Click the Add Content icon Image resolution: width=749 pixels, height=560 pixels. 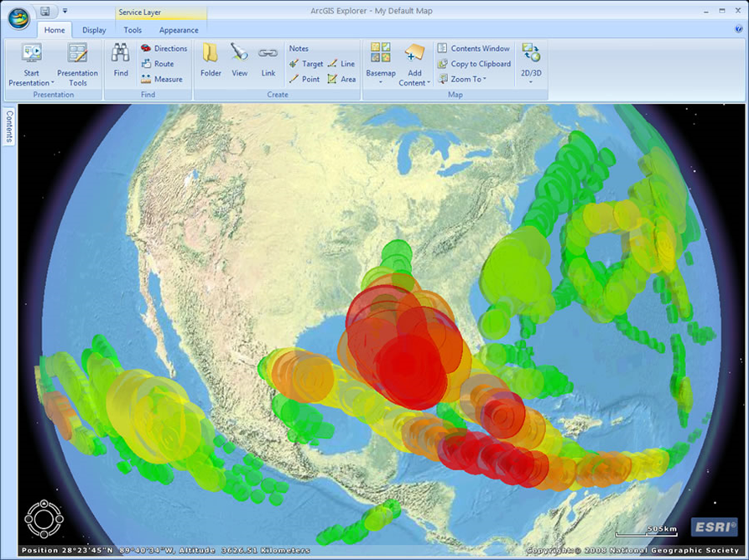[414, 53]
